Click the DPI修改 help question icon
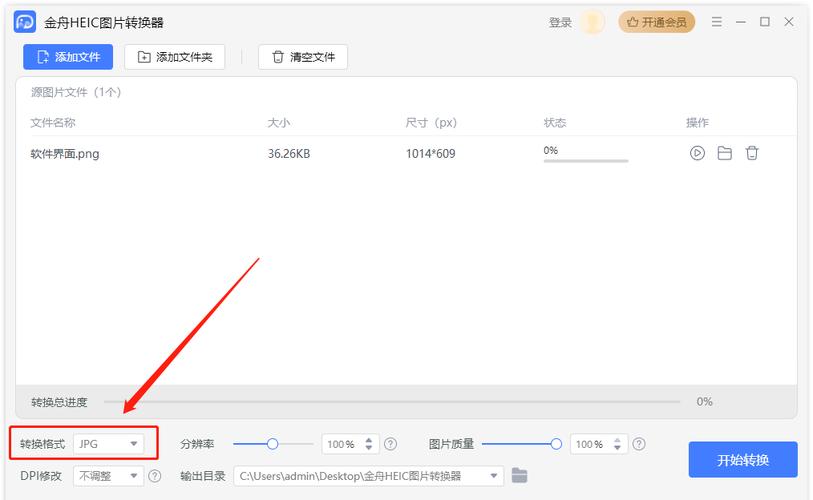Viewport: 813px width, 500px height. click(x=155, y=476)
